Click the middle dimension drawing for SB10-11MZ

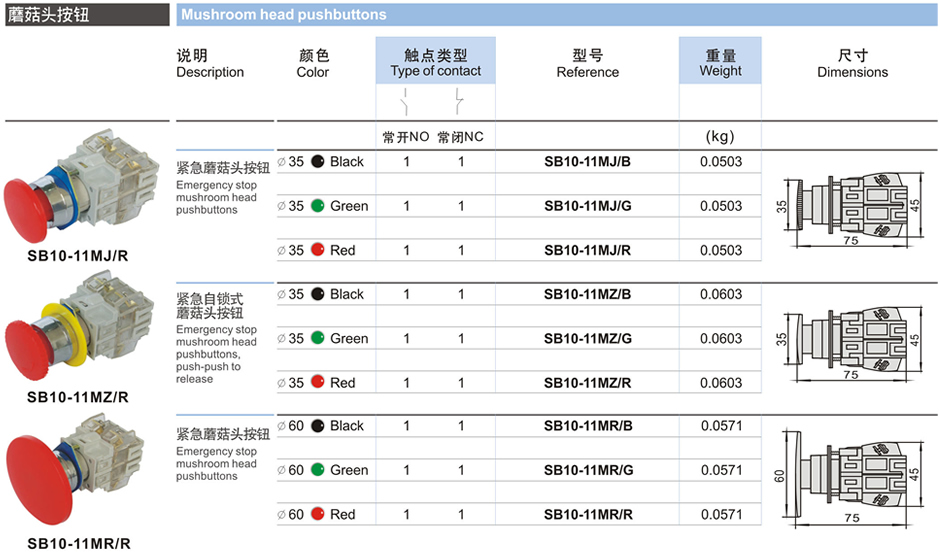[852, 340]
